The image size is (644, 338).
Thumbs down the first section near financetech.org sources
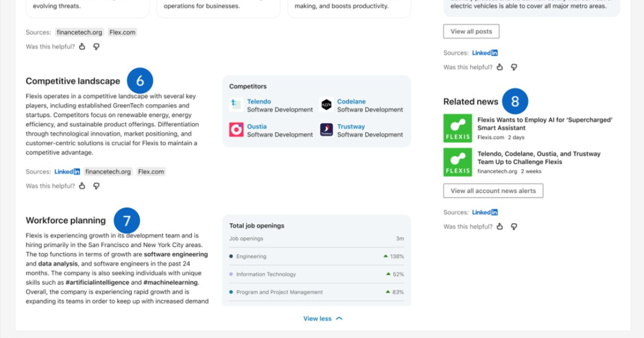(96, 46)
